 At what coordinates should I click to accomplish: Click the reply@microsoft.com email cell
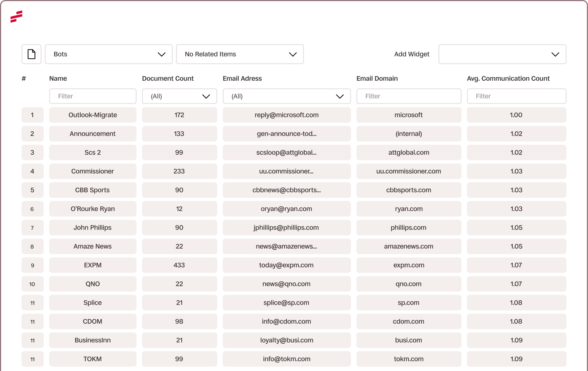tap(287, 115)
